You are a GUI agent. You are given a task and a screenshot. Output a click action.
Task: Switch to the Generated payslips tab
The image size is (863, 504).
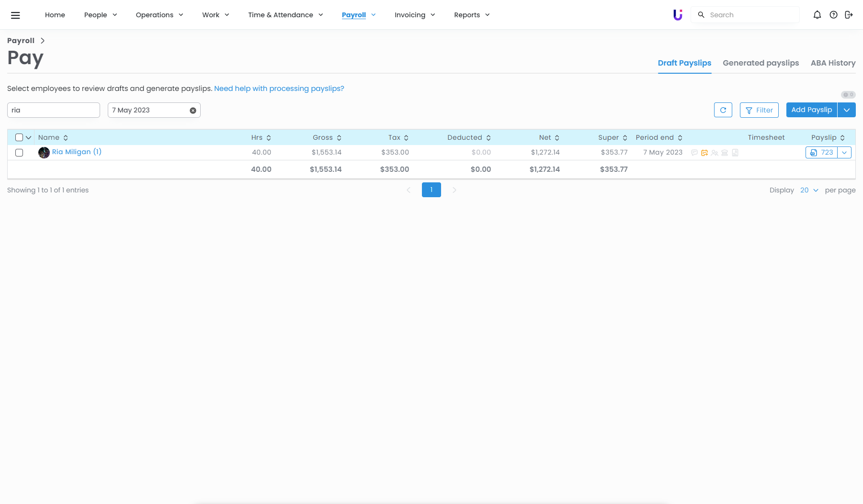point(761,63)
